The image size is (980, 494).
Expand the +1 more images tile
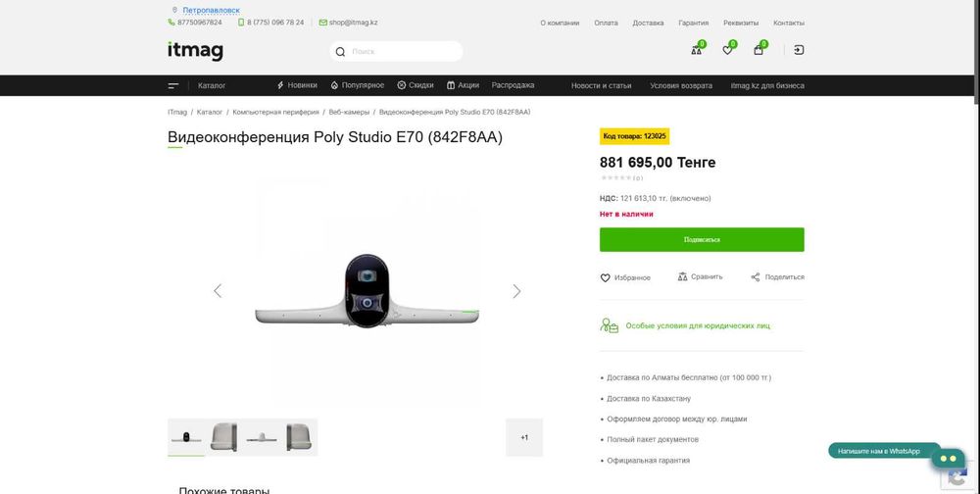(x=524, y=438)
